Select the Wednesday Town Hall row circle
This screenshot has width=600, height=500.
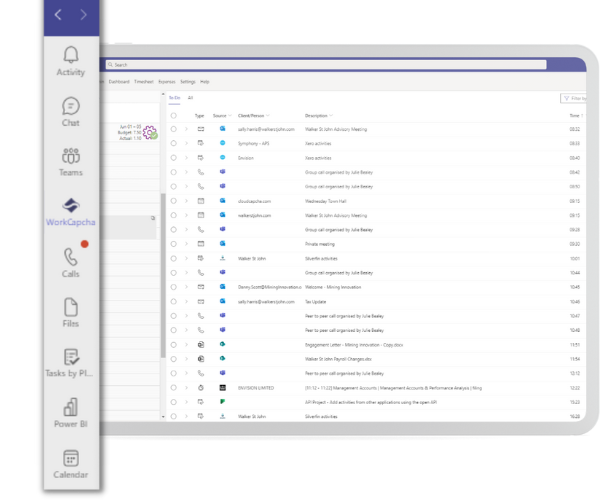(174, 201)
